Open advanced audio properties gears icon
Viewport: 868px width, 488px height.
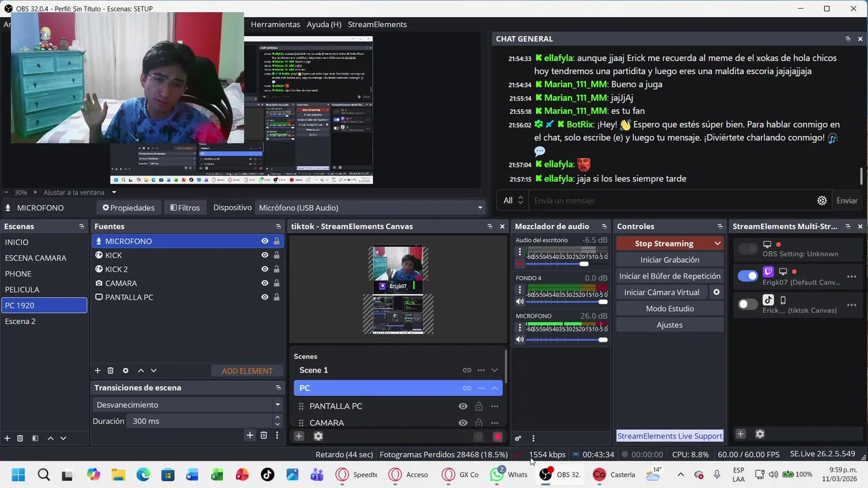[518, 439]
